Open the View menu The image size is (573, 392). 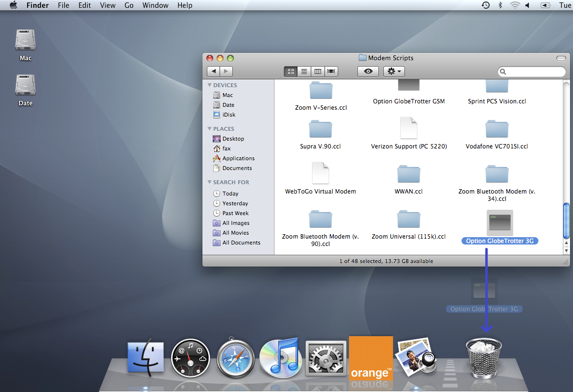tap(108, 5)
